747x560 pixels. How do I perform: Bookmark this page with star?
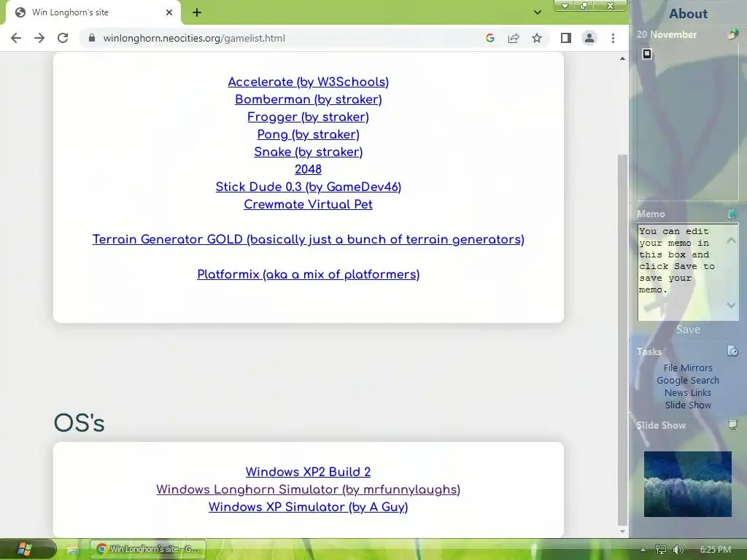(537, 38)
